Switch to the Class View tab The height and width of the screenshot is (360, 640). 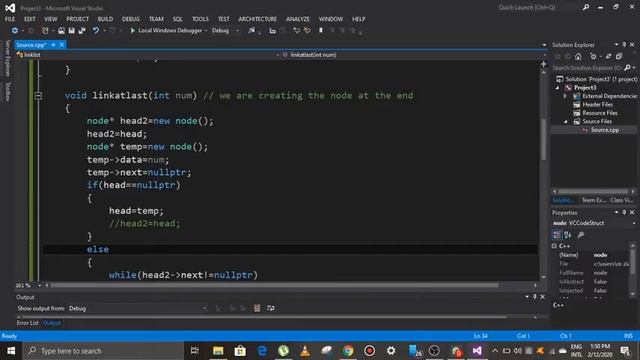623,200
